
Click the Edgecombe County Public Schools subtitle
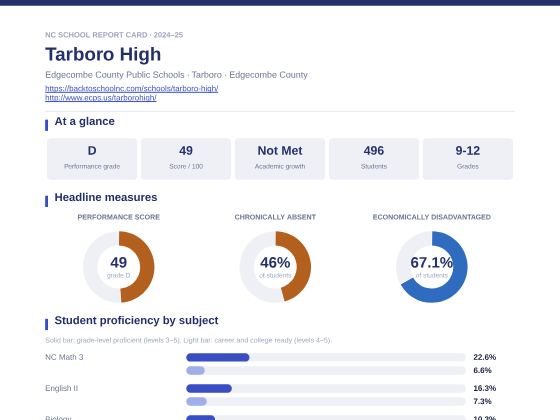tap(176, 75)
